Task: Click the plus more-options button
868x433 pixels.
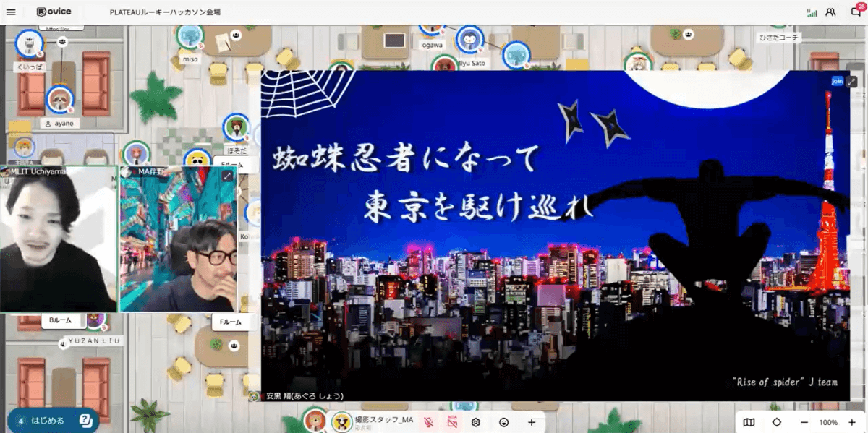Action: (x=532, y=422)
